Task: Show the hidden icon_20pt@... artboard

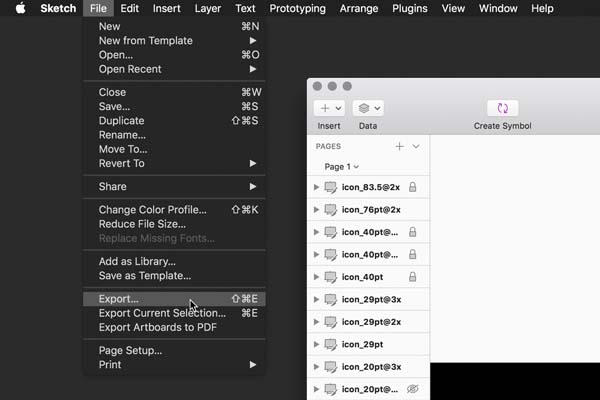Action: pos(412,389)
